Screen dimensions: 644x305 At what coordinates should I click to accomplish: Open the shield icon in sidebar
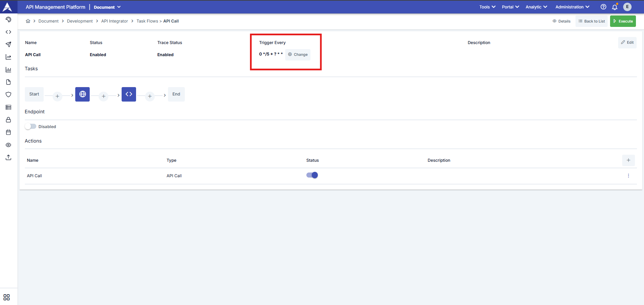8,95
